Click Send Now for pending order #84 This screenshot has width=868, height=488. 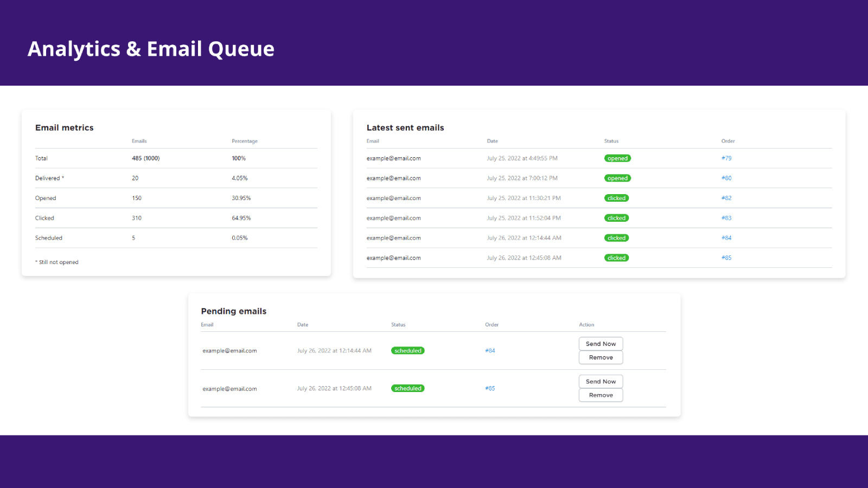pos(601,344)
